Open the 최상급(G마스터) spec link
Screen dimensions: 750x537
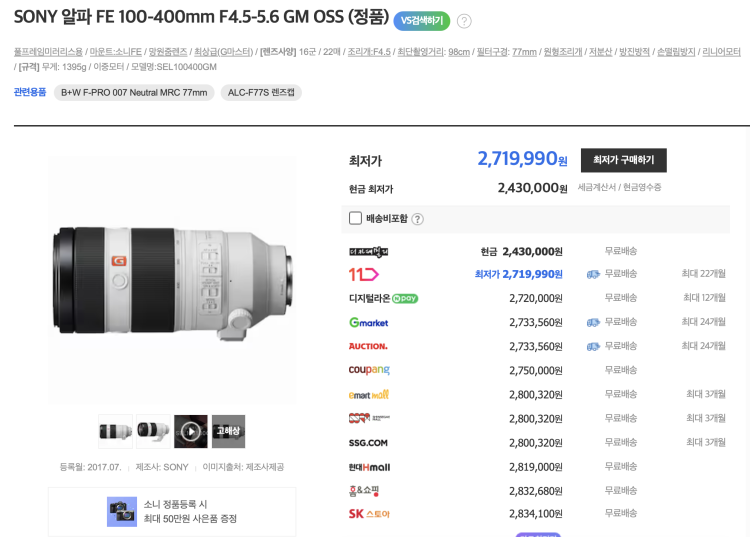(223, 52)
